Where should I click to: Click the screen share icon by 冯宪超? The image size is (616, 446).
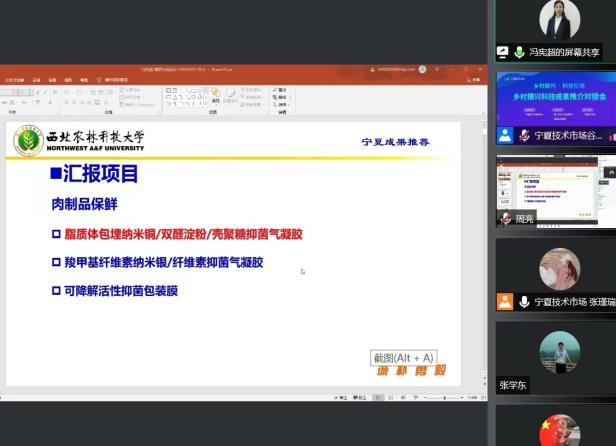(502, 52)
